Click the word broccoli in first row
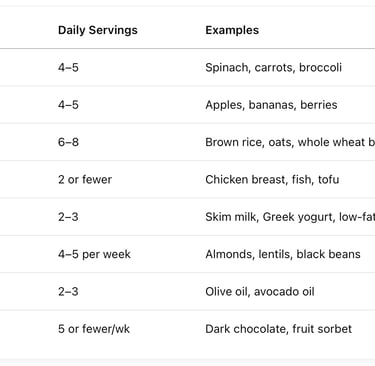The height and width of the screenshot is (366, 375). [320, 68]
